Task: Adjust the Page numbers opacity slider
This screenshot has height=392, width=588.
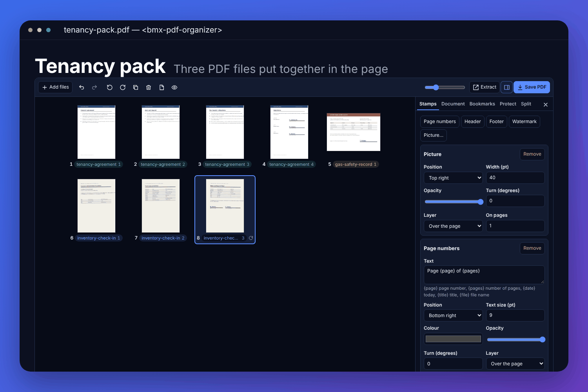Action: coord(516,339)
